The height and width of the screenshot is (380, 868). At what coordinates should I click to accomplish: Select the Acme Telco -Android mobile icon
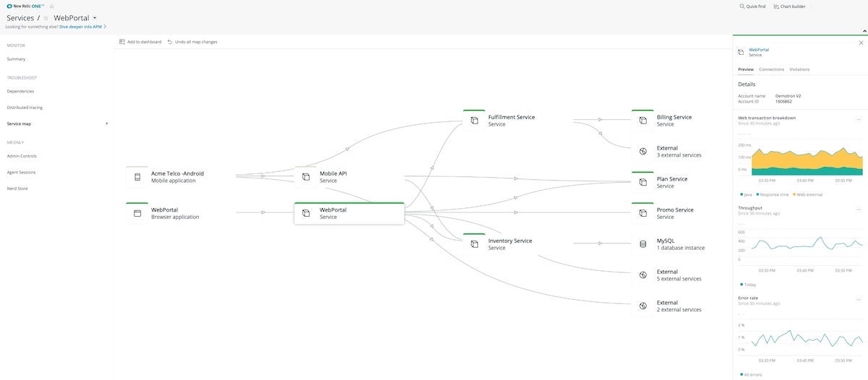137,177
